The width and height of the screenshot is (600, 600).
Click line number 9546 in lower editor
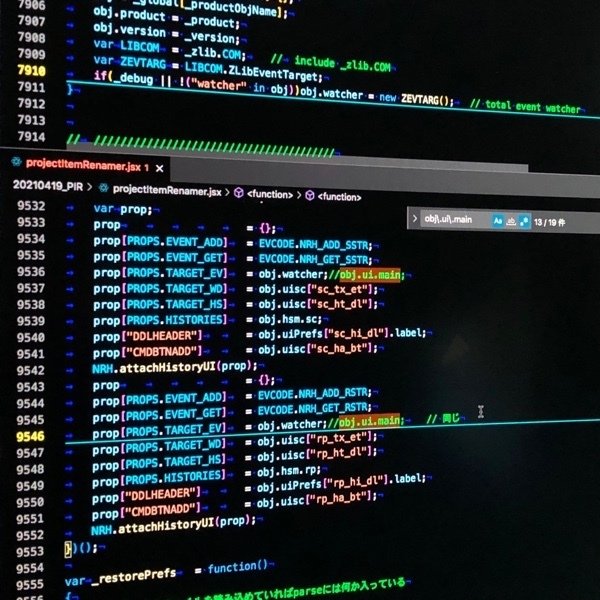(30, 436)
